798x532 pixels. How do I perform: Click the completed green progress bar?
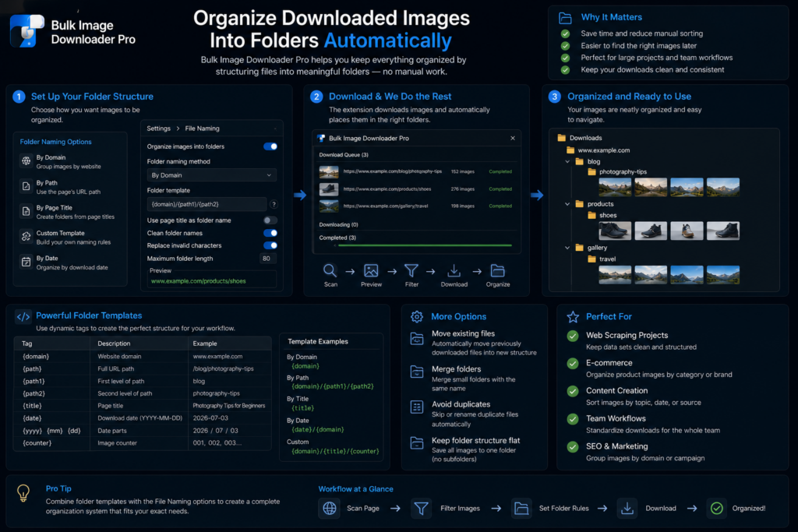click(x=425, y=245)
